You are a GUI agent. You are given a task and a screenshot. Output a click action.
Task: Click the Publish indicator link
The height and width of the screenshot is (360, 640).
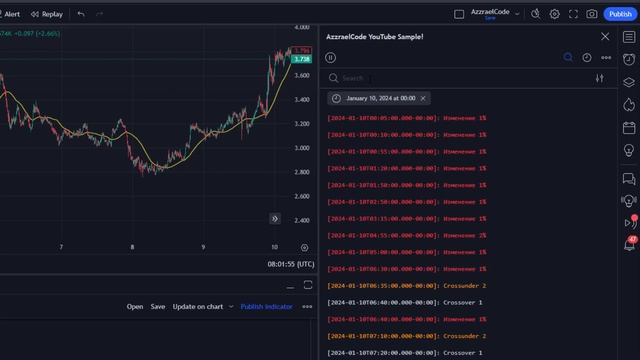tap(266, 307)
